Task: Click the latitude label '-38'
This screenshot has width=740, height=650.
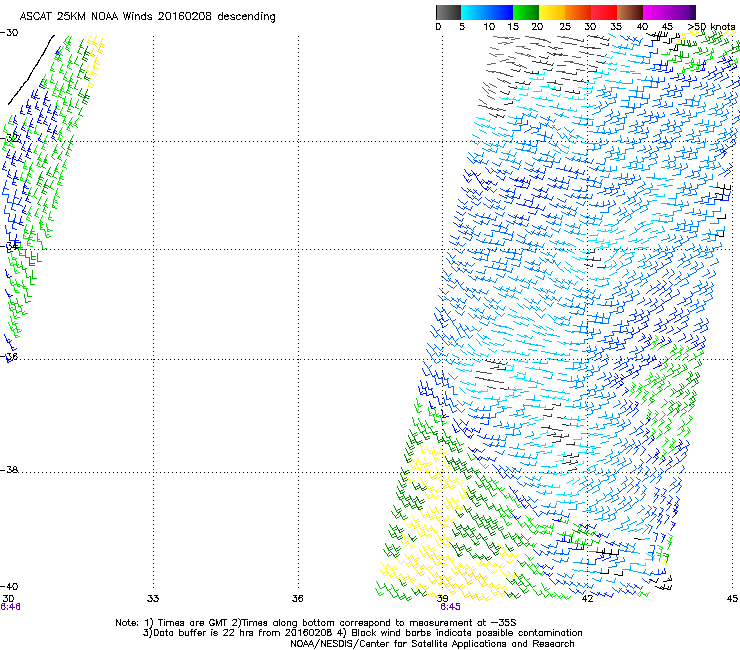Action: [10, 470]
